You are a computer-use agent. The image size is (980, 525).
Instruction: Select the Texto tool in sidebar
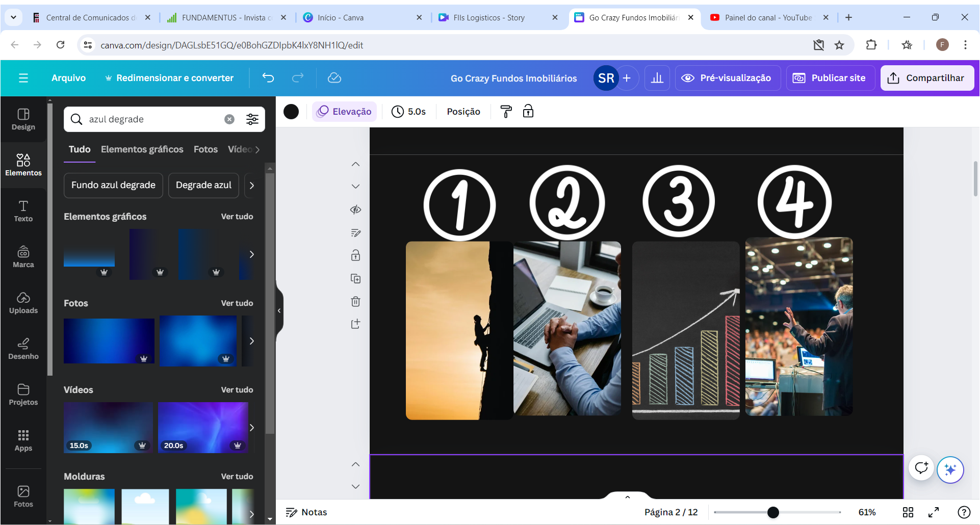(x=23, y=211)
